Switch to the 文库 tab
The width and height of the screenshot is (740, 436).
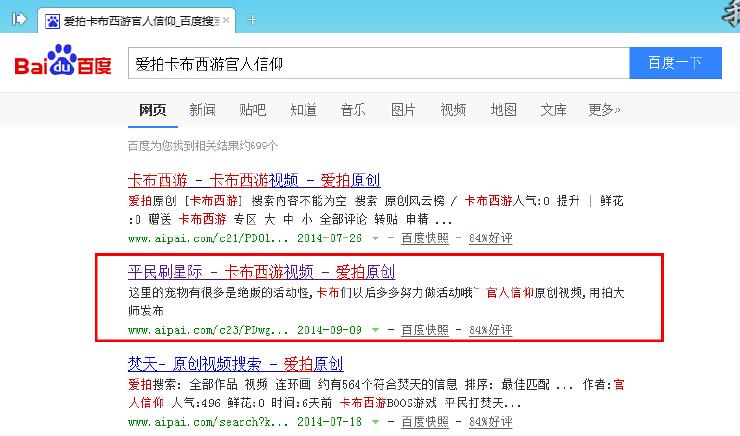click(x=553, y=110)
